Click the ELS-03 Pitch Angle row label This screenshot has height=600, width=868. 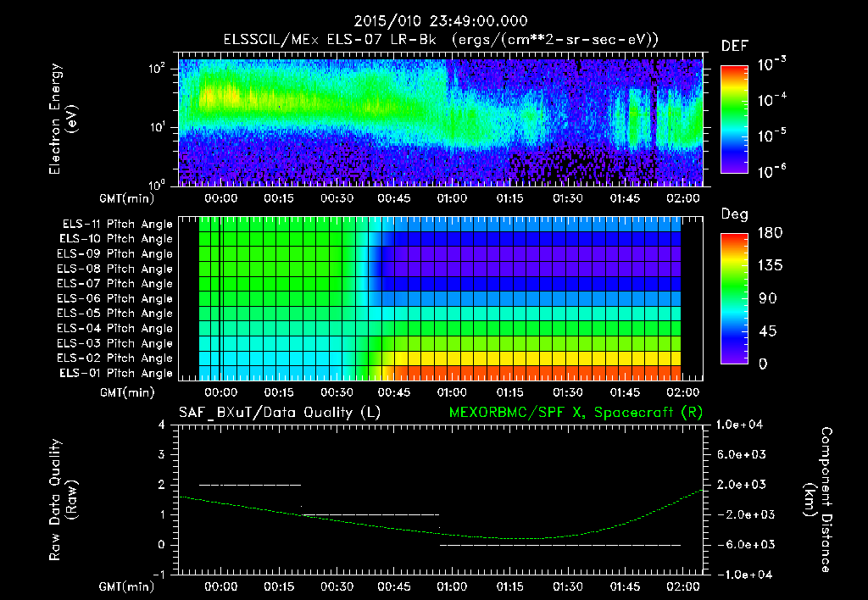115,343
